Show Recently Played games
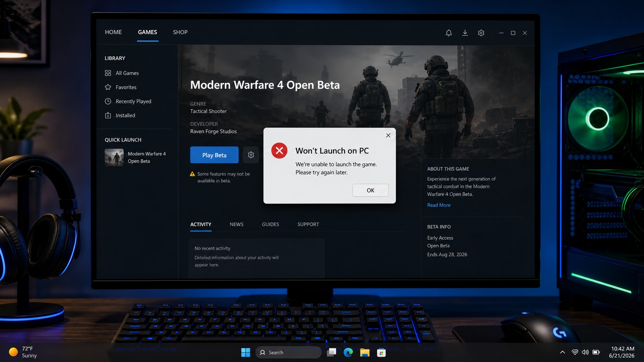This screenshot has height=362, width=644. click(133, 102)
